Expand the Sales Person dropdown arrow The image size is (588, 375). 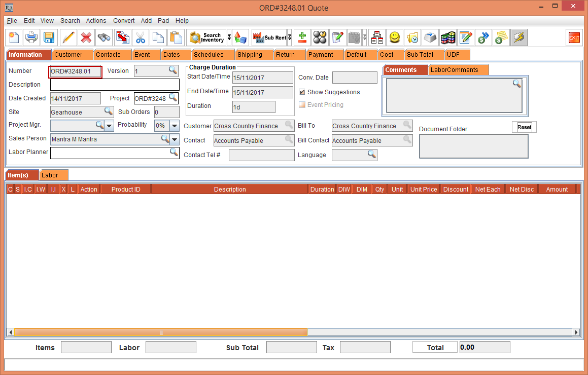pyautogui.click(x=175, y=139)
